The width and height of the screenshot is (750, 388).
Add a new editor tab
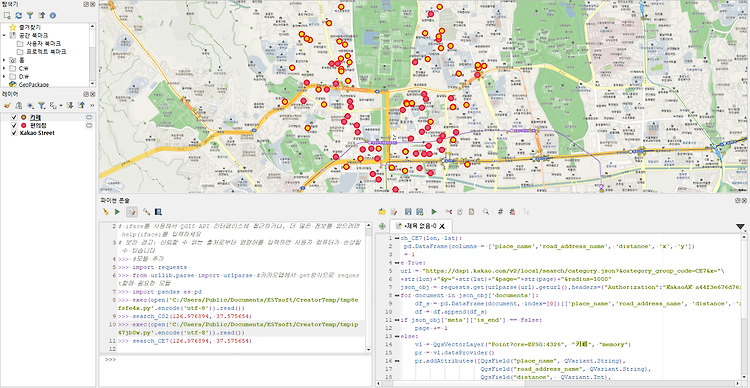coord(382,226)
